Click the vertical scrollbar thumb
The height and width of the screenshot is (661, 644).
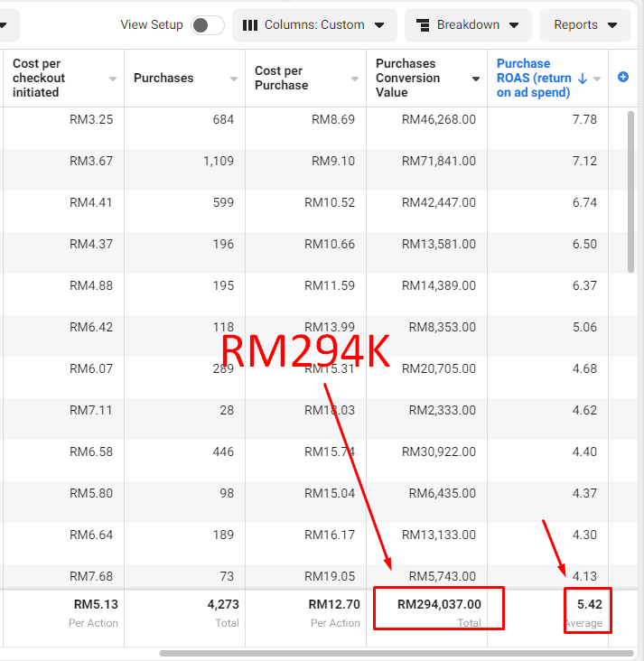pos(630,191)
